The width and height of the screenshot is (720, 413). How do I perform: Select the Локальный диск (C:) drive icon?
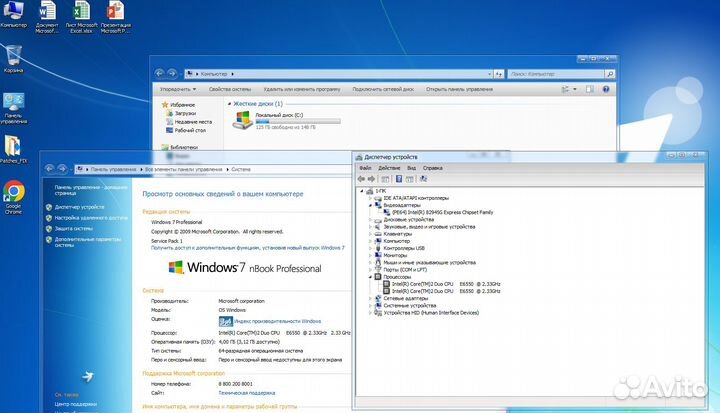[242, 120]
